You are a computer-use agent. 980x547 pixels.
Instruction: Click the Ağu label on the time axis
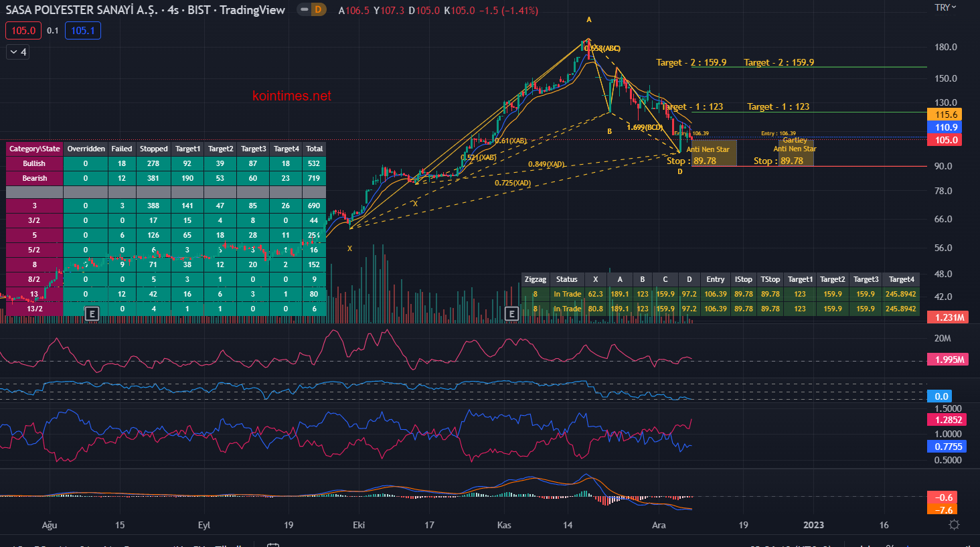pos(50,525)
